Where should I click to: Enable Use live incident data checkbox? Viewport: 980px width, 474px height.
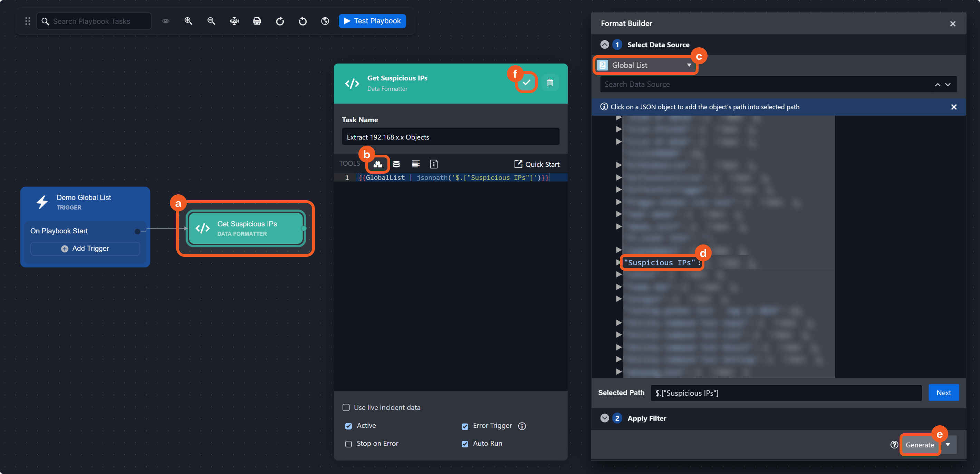(x=346, y=407)
